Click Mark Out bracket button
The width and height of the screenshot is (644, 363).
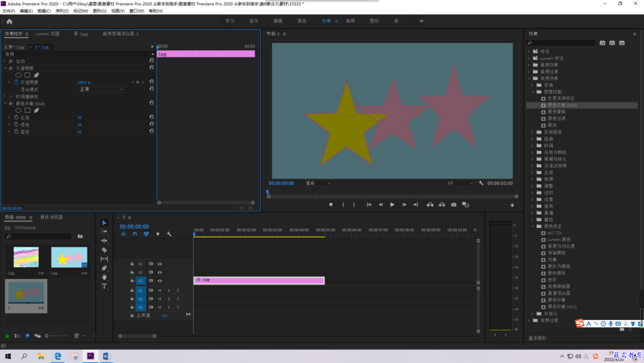354,205
